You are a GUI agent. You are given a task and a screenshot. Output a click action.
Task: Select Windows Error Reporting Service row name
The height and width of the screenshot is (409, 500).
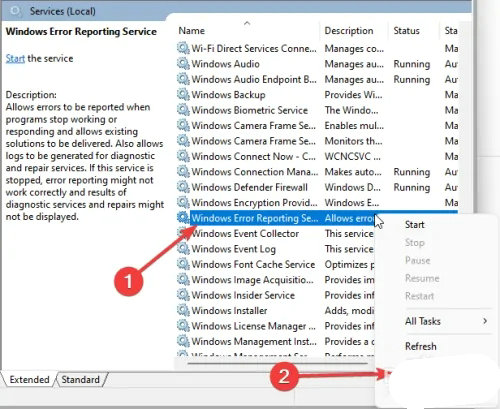[255, 218]
